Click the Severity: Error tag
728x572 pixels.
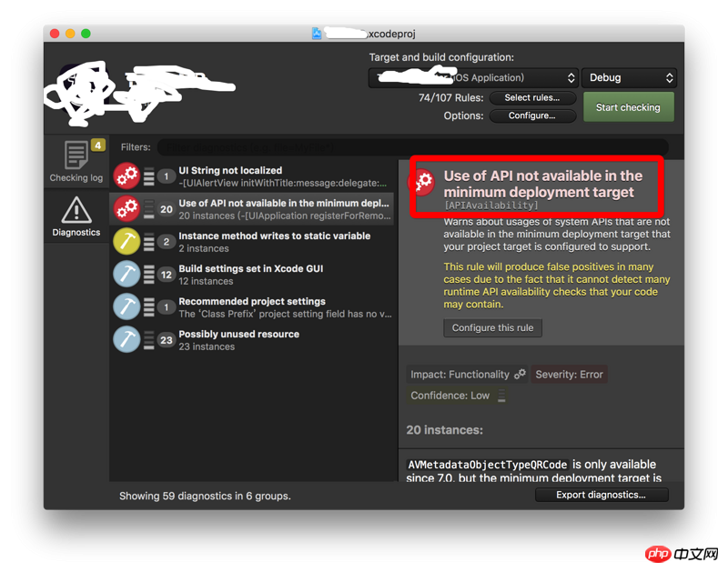click(570, 375)
